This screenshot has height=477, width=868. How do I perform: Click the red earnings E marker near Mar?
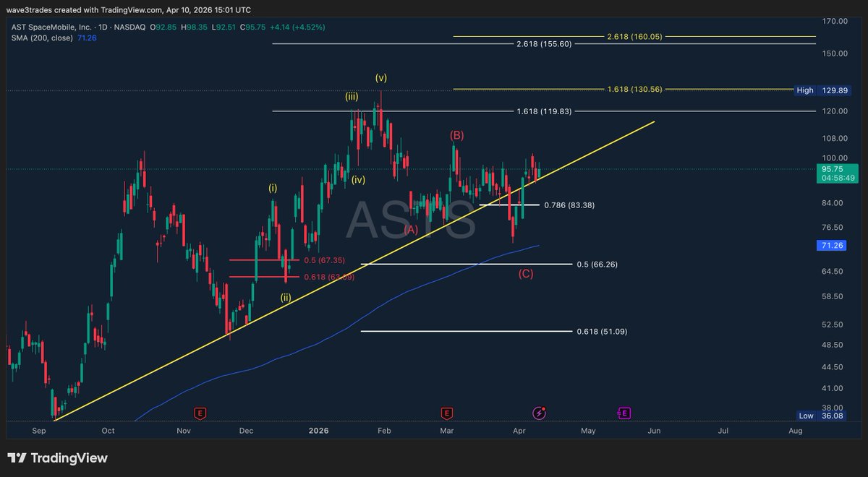coord(447,413)
